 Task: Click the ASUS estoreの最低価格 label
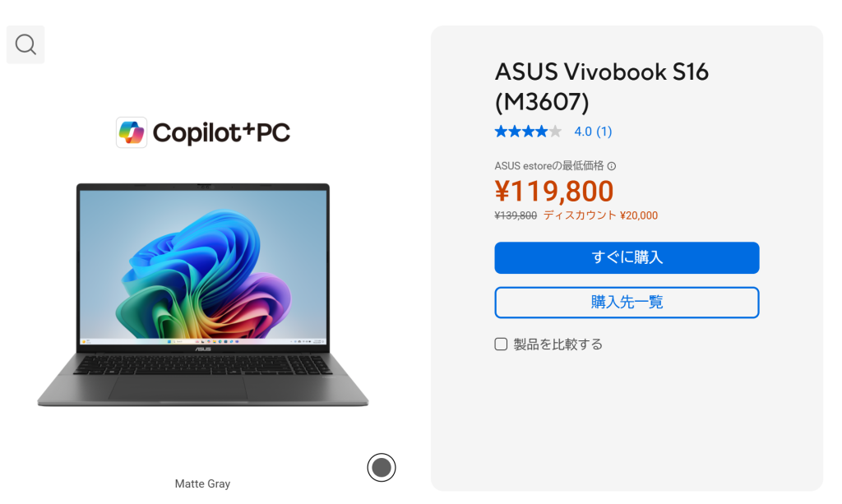pyautogui.click(x=548, y=166)
